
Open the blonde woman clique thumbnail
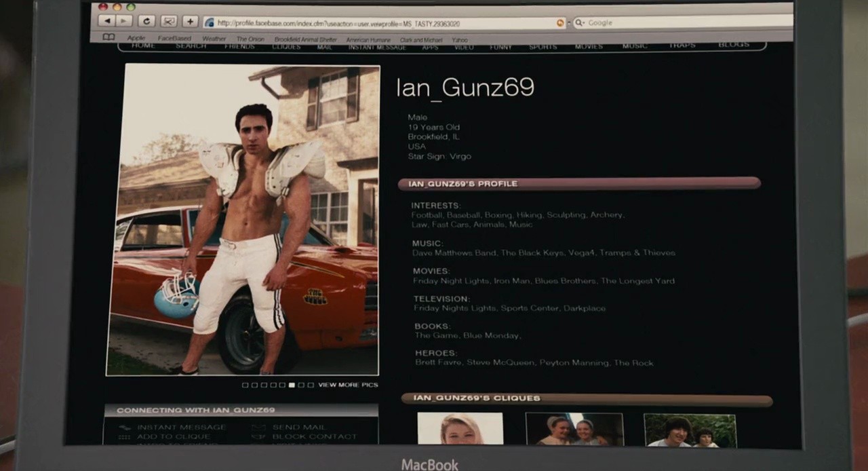coord(460,429)
